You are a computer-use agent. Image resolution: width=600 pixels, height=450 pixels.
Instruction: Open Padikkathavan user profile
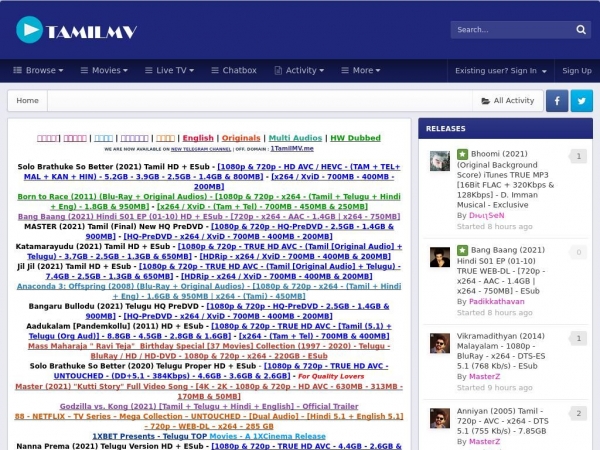pos(497,302)
